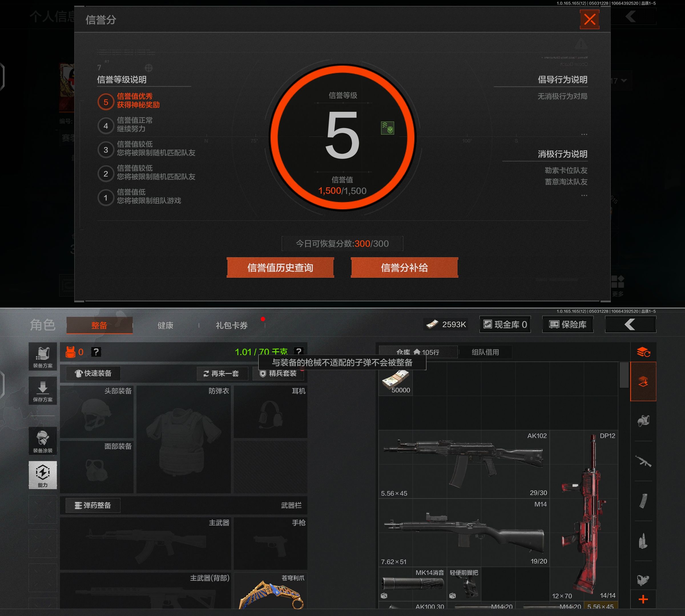
Task: Go back on the dimmed 个人信息 screen
Action: pyautogui.click(x=630, y=16)
